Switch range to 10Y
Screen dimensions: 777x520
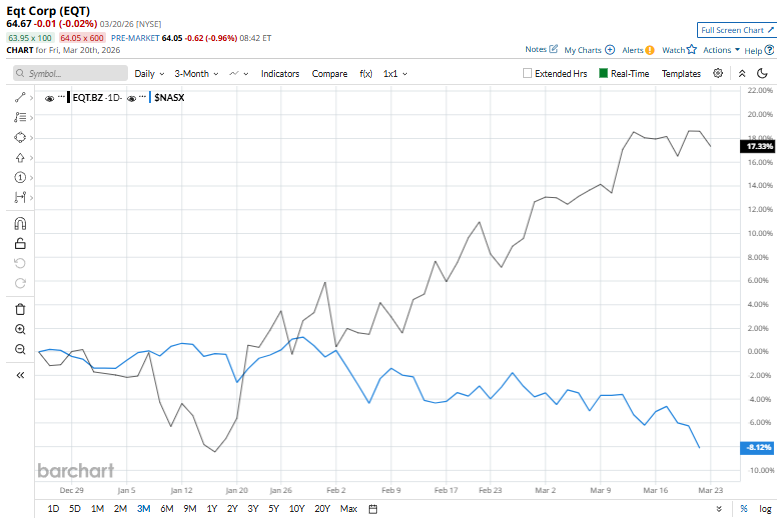(296, 509)
